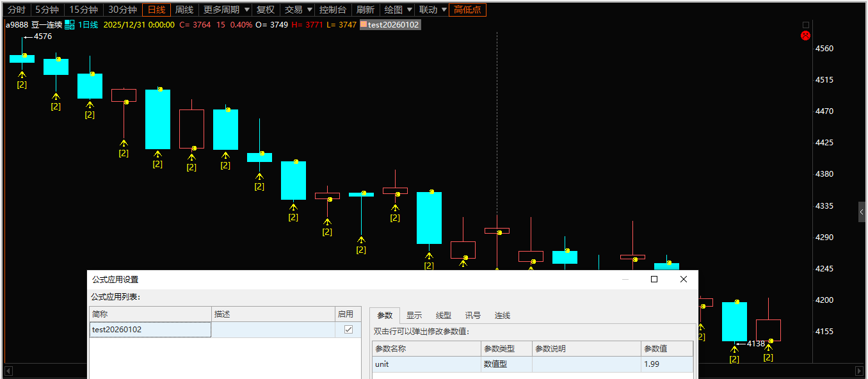
Task: Maximize the 公式应用设置 dialog
Action: (654, 279)
